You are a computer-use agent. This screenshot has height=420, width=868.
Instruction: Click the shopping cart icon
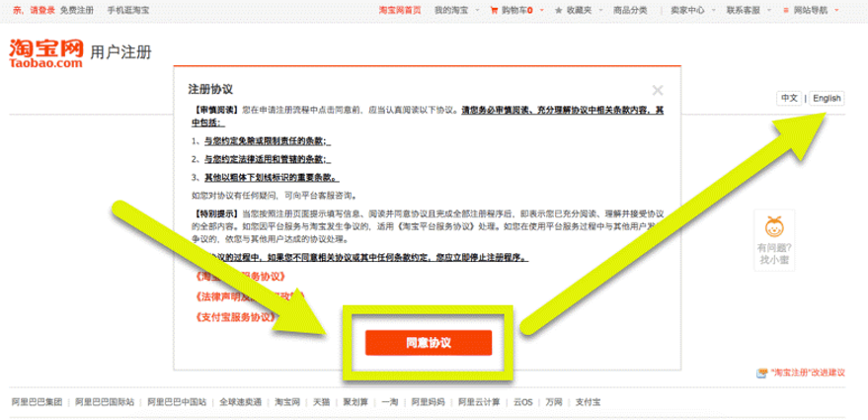click(x=494, y=10)
